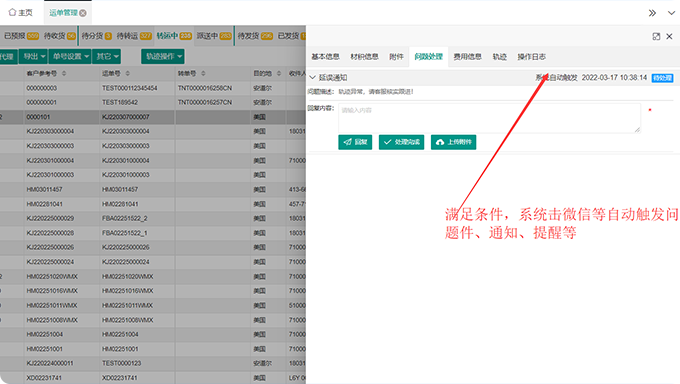Click inside the 回复内容 text area
Screen dimensions: 680x384
click(x=489, y=118)
